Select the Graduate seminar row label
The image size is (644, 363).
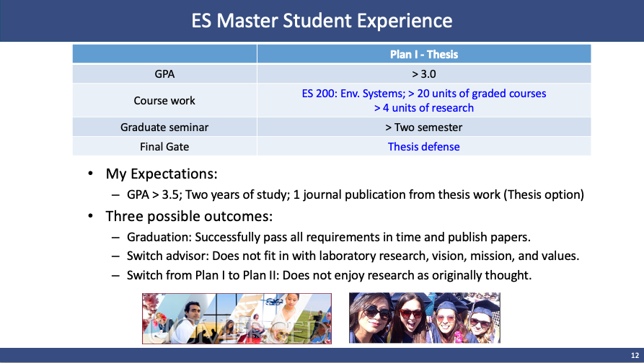coord(164,127)
